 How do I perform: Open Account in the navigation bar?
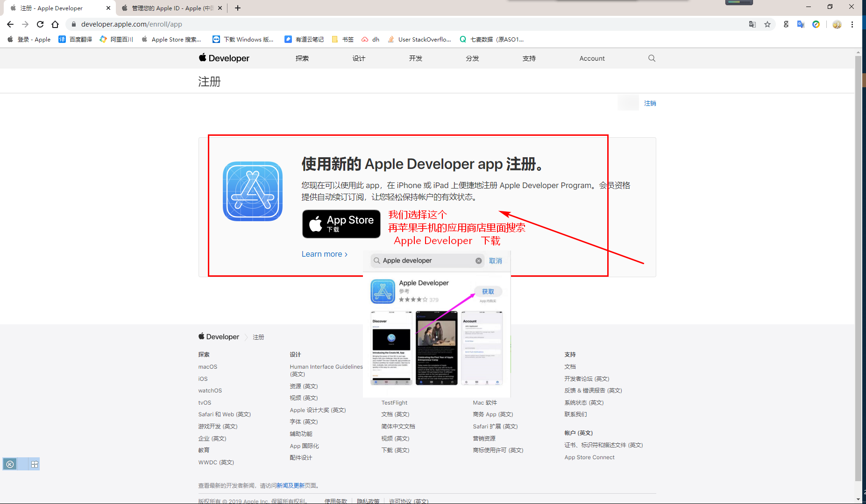(592, 58)
